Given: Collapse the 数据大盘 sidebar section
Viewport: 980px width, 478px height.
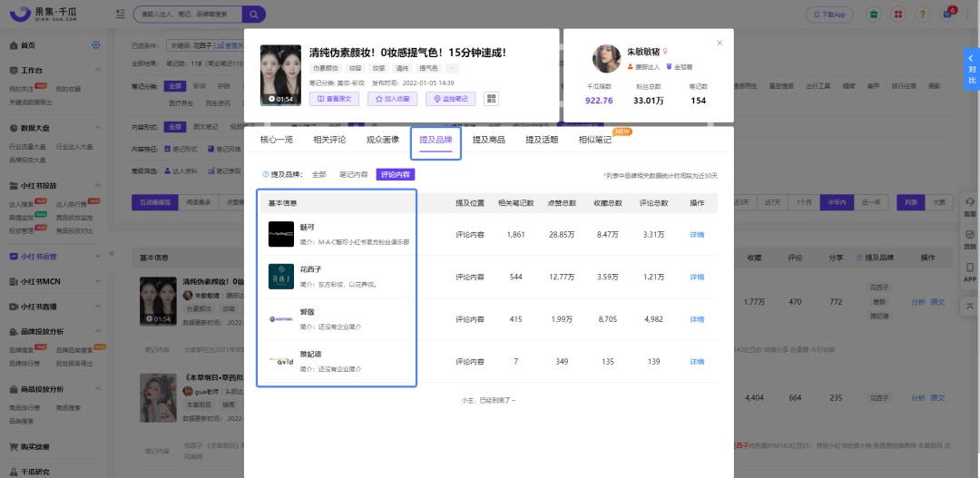Looking at the screenshot, I should (98, 128).
